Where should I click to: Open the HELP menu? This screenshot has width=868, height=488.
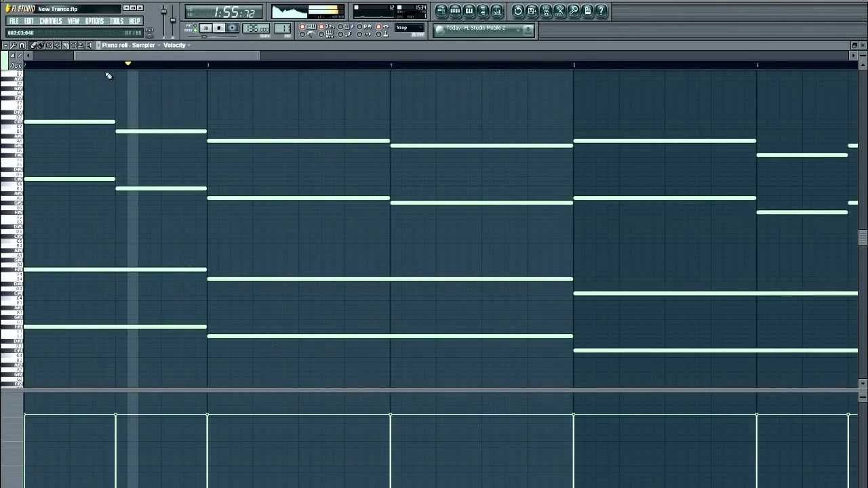[x=134, y=21]
